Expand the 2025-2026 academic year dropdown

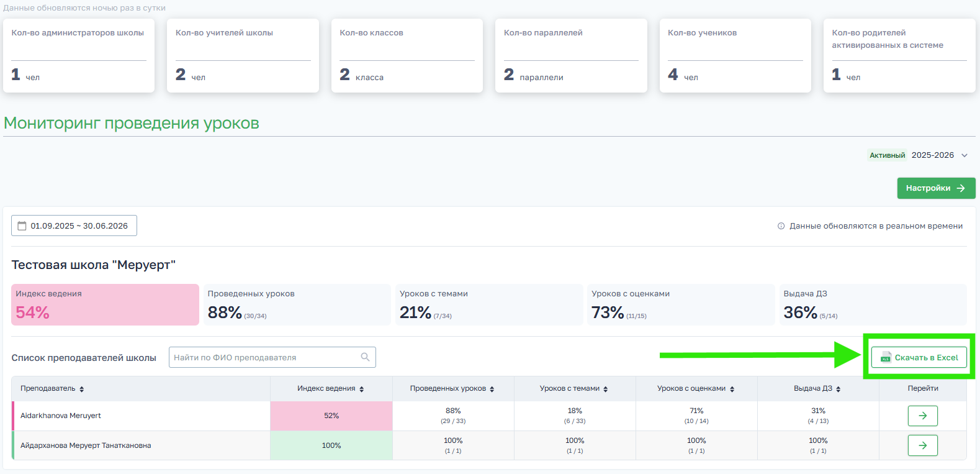tap(964, 155)
